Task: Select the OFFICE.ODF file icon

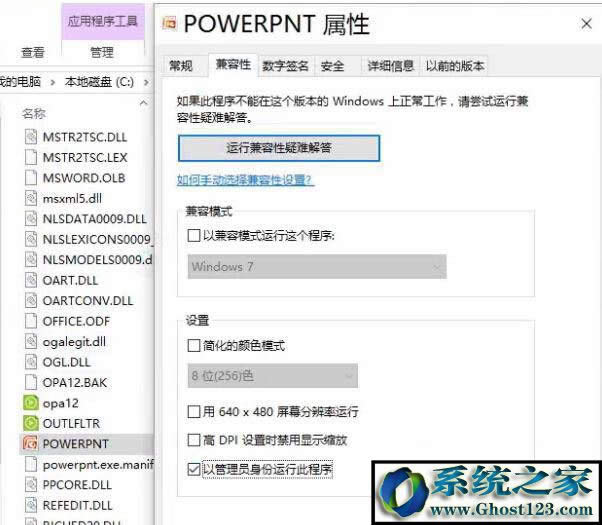Action: pos(30,321)
